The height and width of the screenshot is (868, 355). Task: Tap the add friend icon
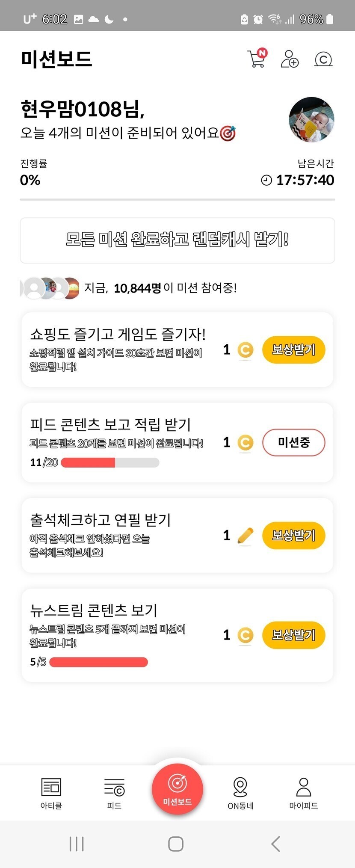[x=290, y=59]
